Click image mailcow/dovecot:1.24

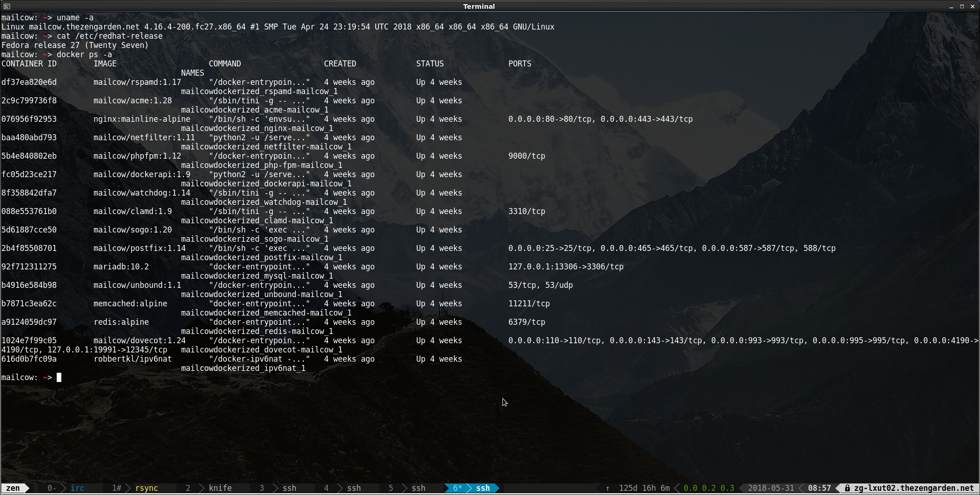pos(140,340)
